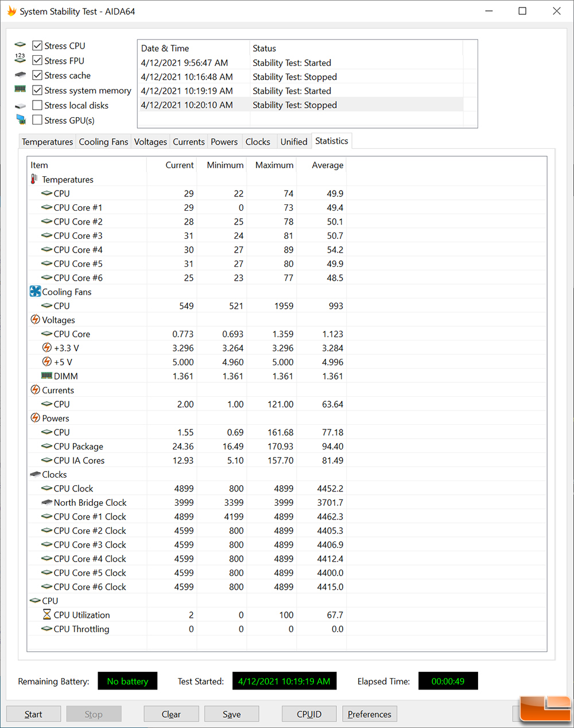The width and height of the screenshot is (574, 728).
Task: Click the "No battery" status field
Action: pyautogui.click(x=127, y=681)
